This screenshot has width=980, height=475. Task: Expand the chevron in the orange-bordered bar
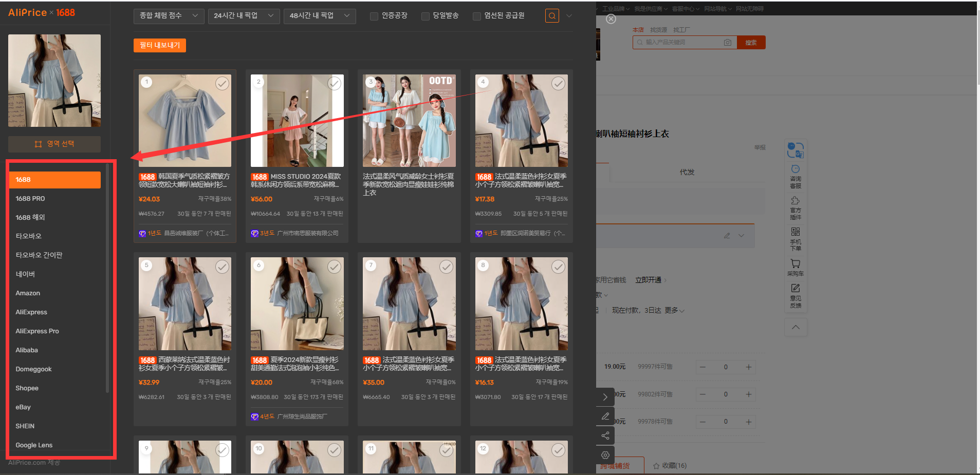741,236
